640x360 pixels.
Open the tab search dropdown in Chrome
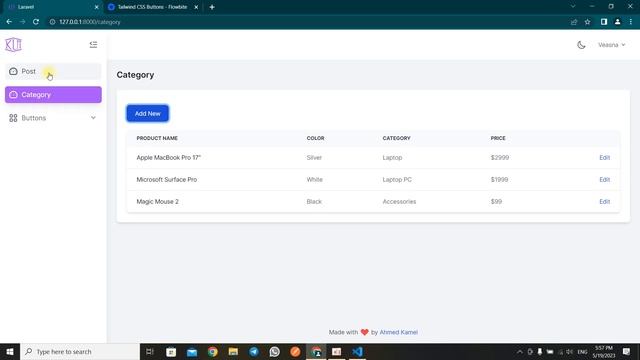point(573,7)
